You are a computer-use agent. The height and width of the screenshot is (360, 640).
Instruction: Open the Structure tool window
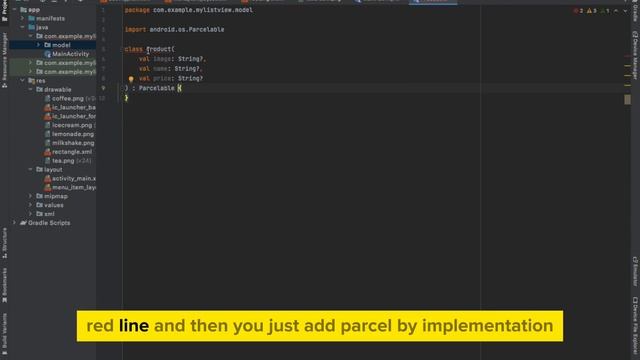click(x=4, y=243)
